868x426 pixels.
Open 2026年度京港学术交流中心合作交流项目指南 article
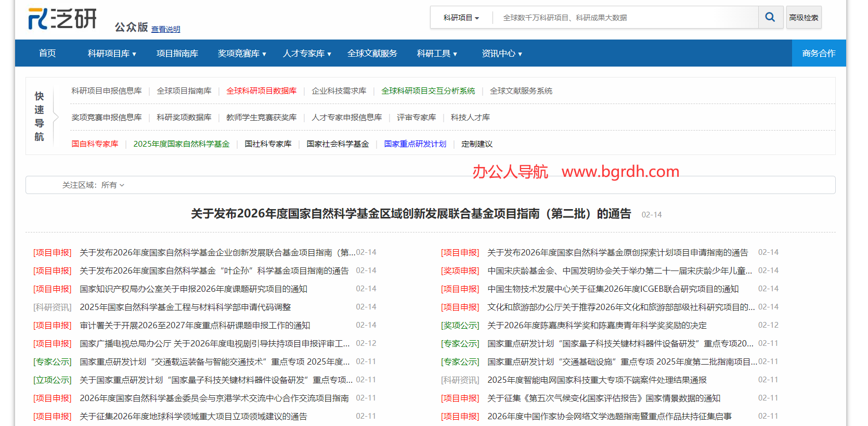[x=214, y=398]
